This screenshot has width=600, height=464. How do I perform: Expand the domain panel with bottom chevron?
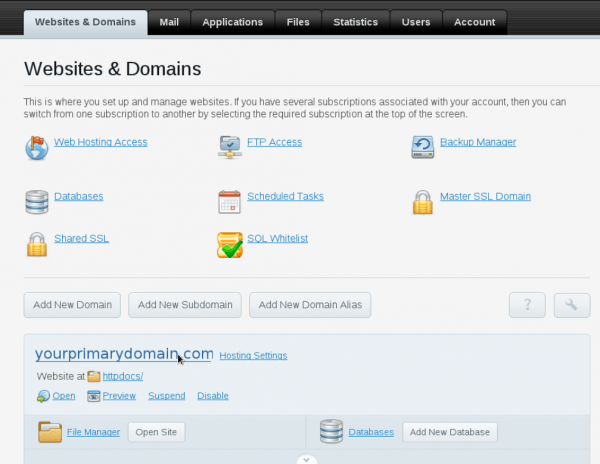[307, 459]
